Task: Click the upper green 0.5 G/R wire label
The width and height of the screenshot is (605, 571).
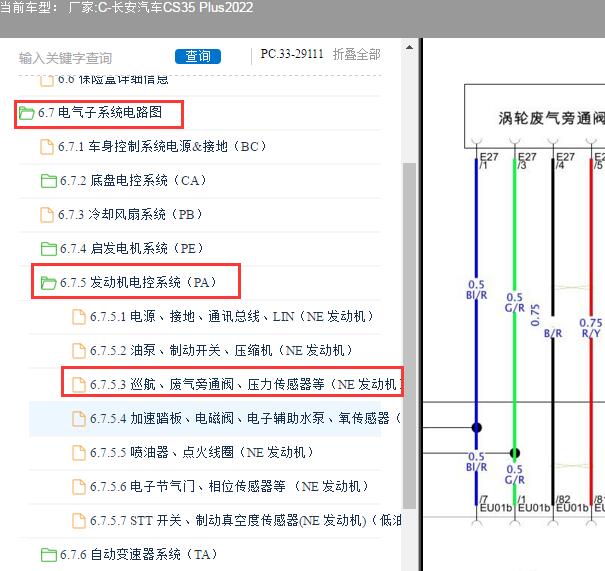Action: click(514, 302)
